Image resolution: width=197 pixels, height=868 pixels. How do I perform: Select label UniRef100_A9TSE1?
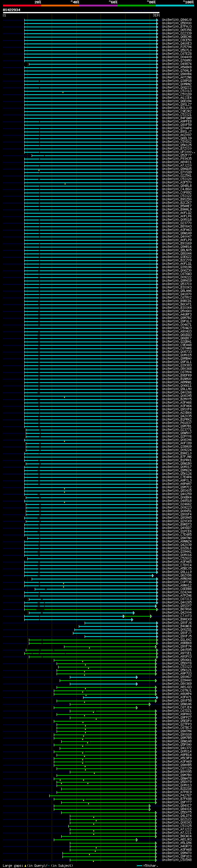click(x=177, y=653)
